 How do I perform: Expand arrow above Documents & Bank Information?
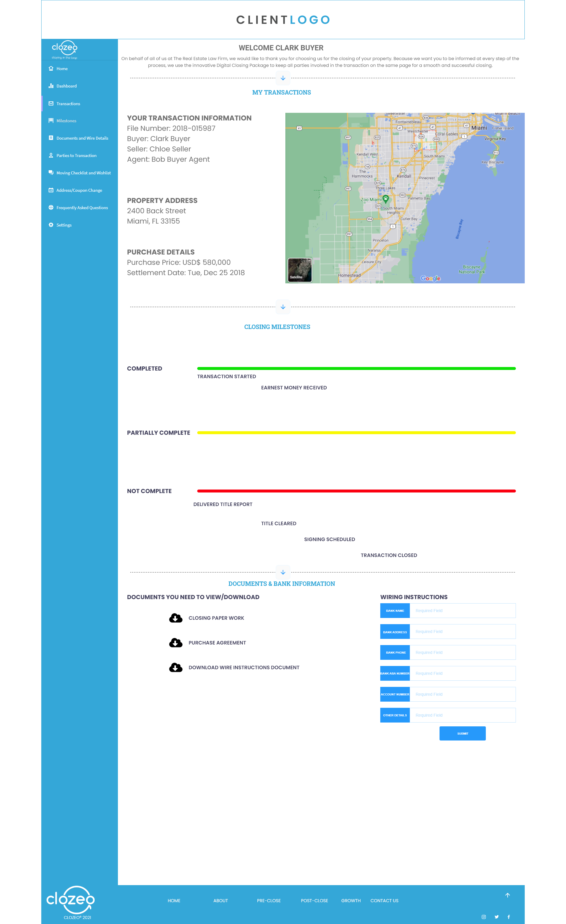coord(283,572)
